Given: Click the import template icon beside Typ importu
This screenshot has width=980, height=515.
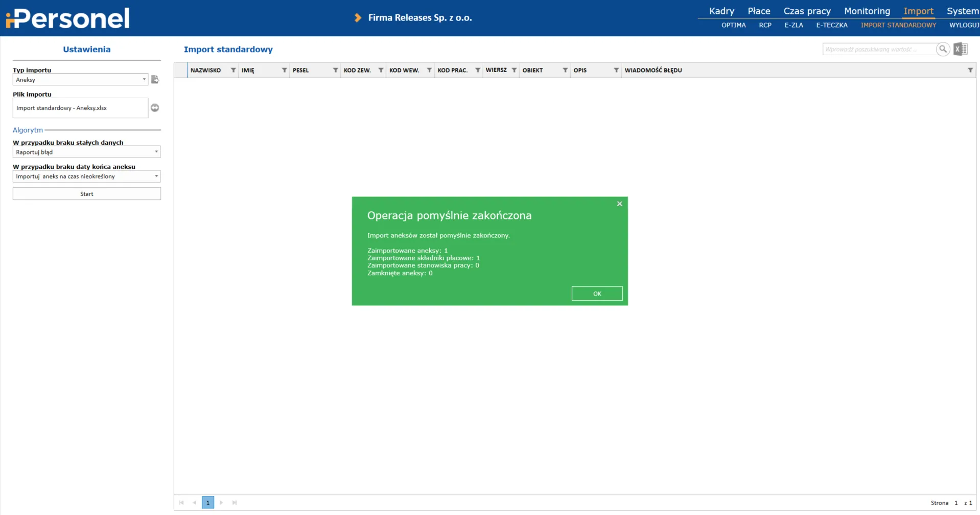Looking at the screenshot, I should pos(155,80).
